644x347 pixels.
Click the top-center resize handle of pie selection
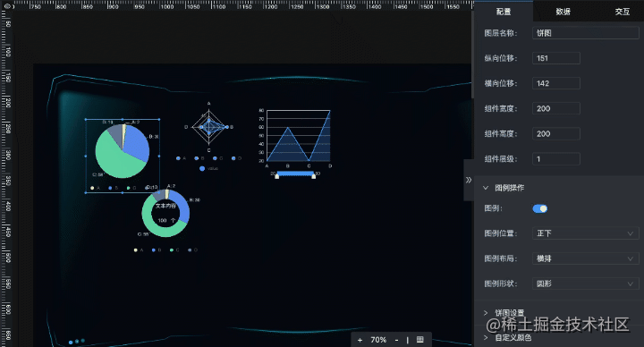coord(123,120)
